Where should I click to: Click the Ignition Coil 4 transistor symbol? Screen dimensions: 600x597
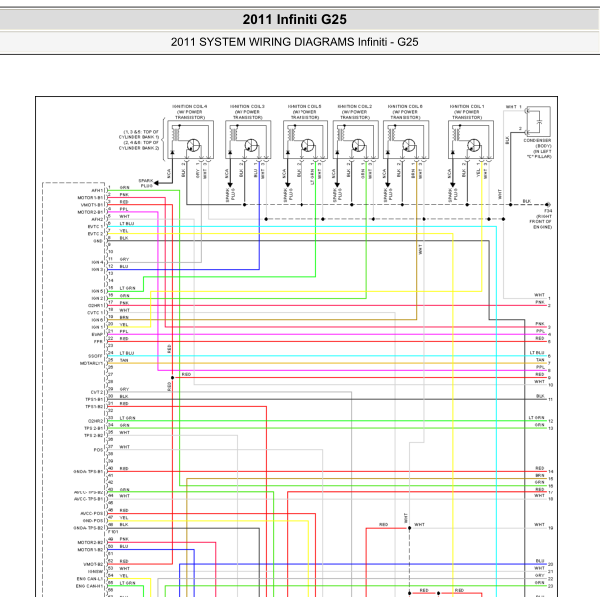point(193,145)
